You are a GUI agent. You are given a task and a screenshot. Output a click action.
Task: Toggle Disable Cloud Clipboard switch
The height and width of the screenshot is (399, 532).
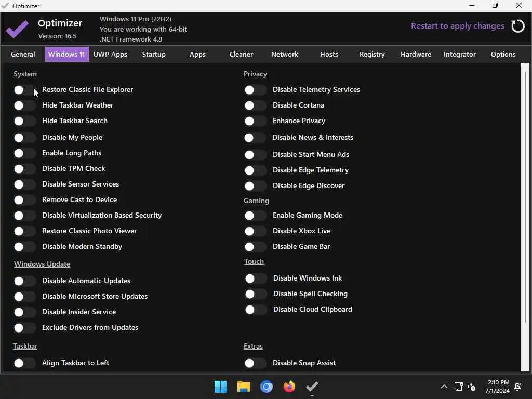256,310
